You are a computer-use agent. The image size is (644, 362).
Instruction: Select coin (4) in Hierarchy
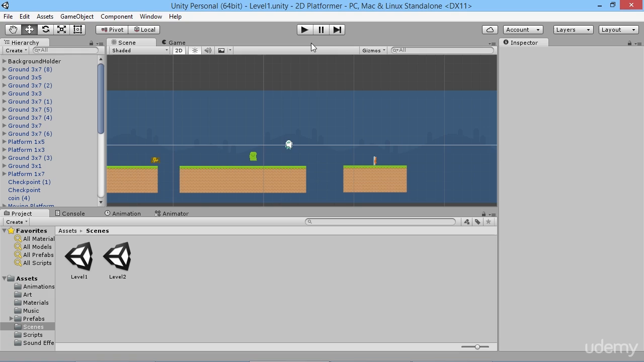point(19,198)
